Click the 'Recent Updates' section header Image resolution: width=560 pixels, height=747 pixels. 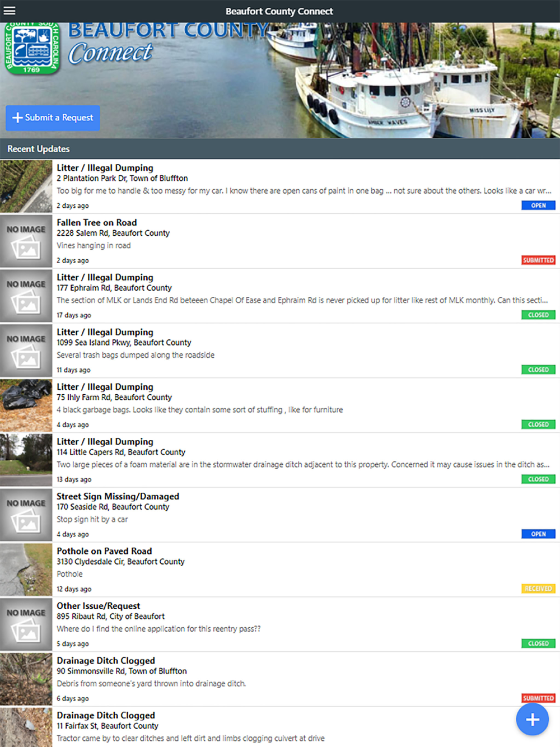pyautogui.click(x=39, y=149)
